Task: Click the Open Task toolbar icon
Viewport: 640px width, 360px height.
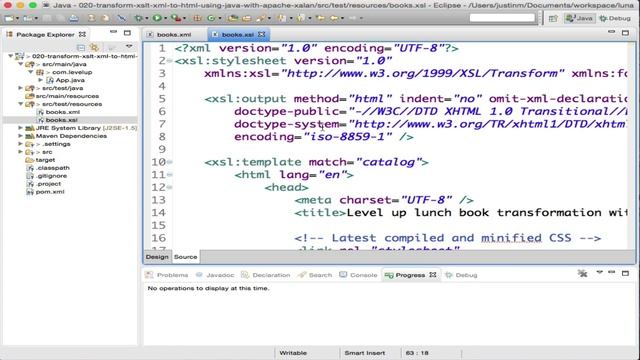Action: pos(247,18)
